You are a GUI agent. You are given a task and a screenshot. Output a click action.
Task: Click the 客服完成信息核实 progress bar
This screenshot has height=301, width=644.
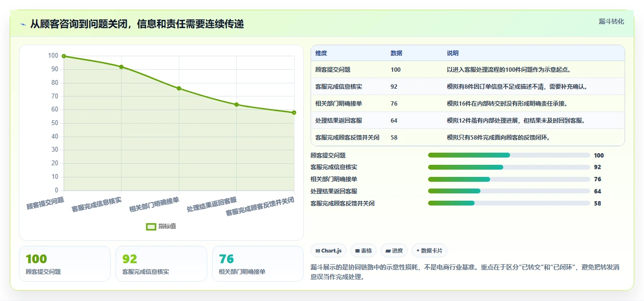pyautogui.click(x=509, y=167)
